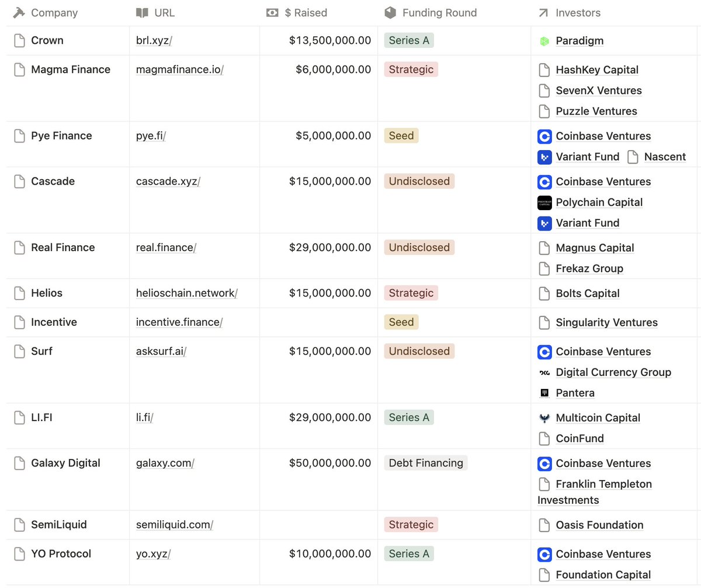Click the Variant Fund icon in Cascade row
The height and width of the screenshot is (588, 701).
click(544, 223)
